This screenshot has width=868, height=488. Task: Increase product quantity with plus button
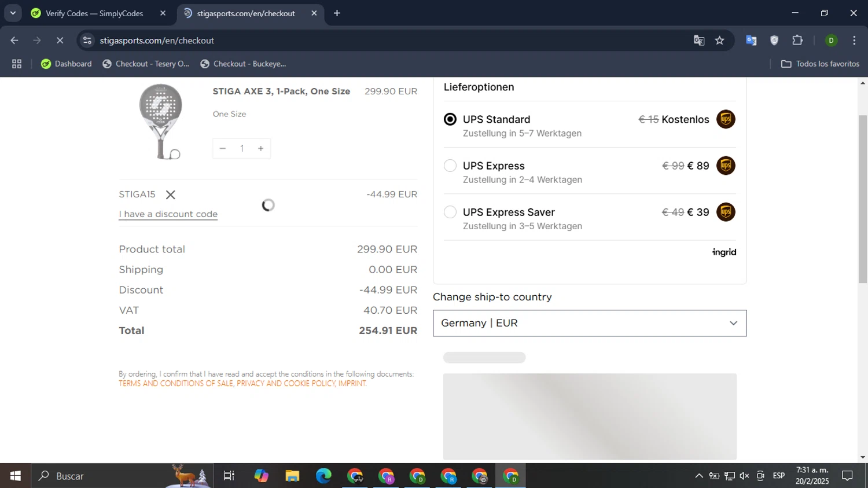pyautogui.click(x=261, y=149)
